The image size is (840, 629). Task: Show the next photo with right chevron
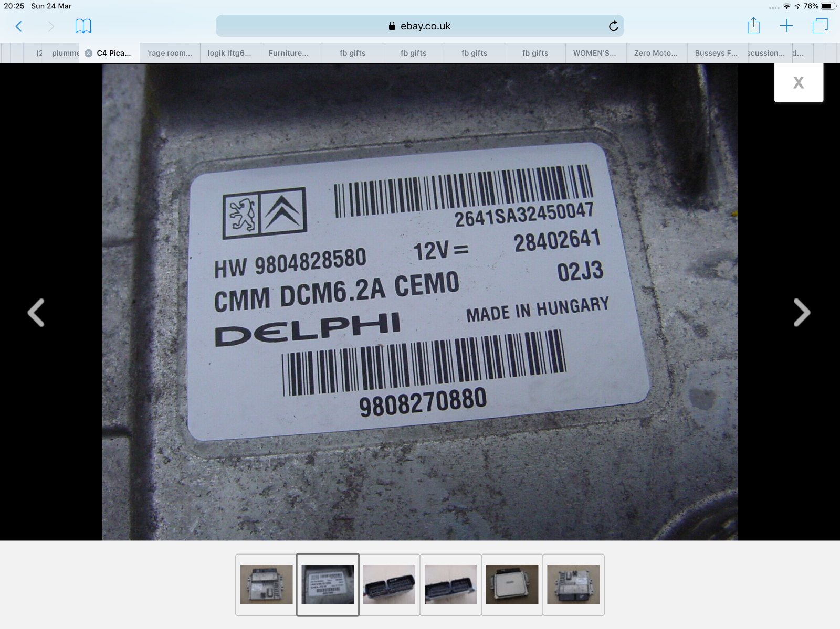coord(802,313)
